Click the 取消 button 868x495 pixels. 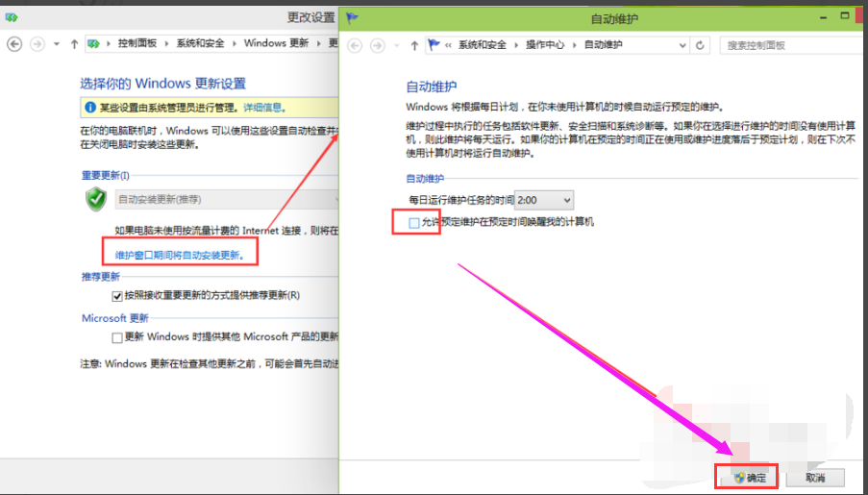coord(814,477)
